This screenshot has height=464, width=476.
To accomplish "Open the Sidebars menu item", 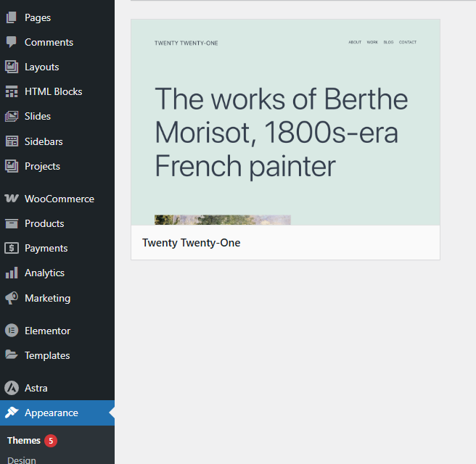I will 44,141.
